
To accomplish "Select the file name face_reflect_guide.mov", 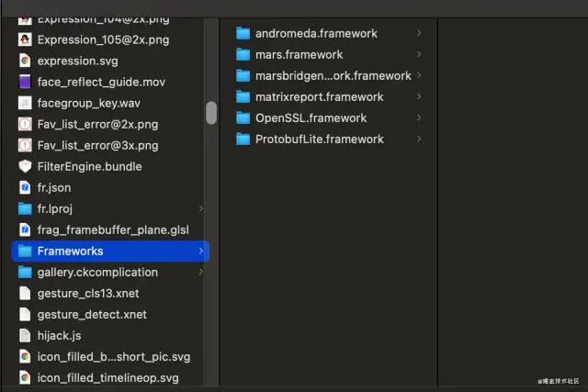I will tap(101, 82).
